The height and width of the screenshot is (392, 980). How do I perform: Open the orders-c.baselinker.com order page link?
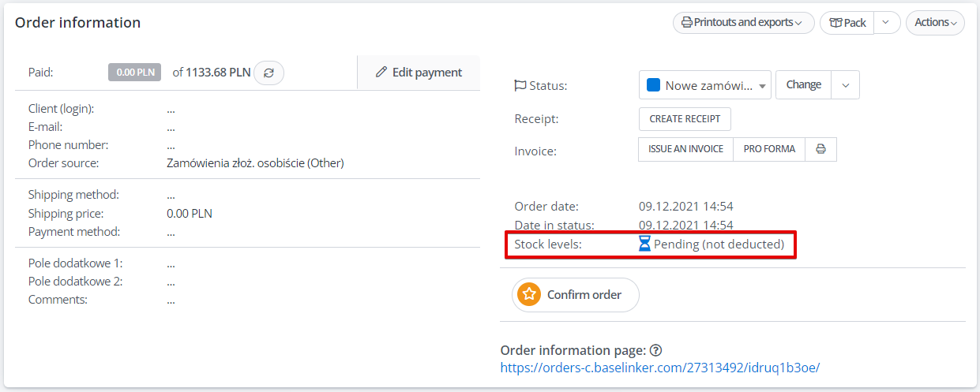[660, 368]
